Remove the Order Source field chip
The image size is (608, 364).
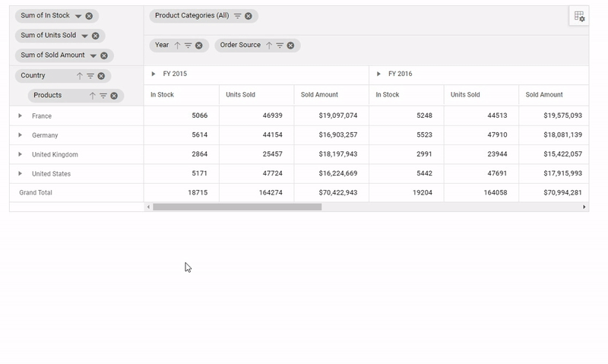point(290,46)
